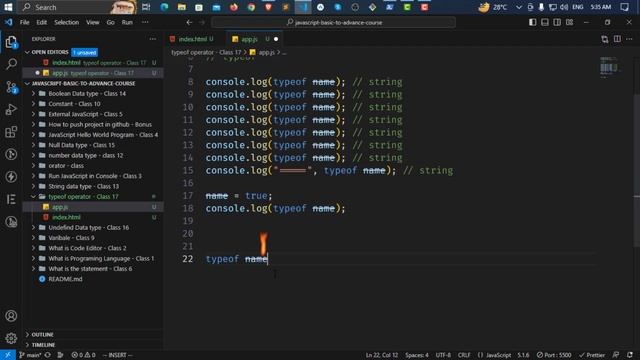Click line 17 name = true
640x360 pixels.
coord(238,196)
